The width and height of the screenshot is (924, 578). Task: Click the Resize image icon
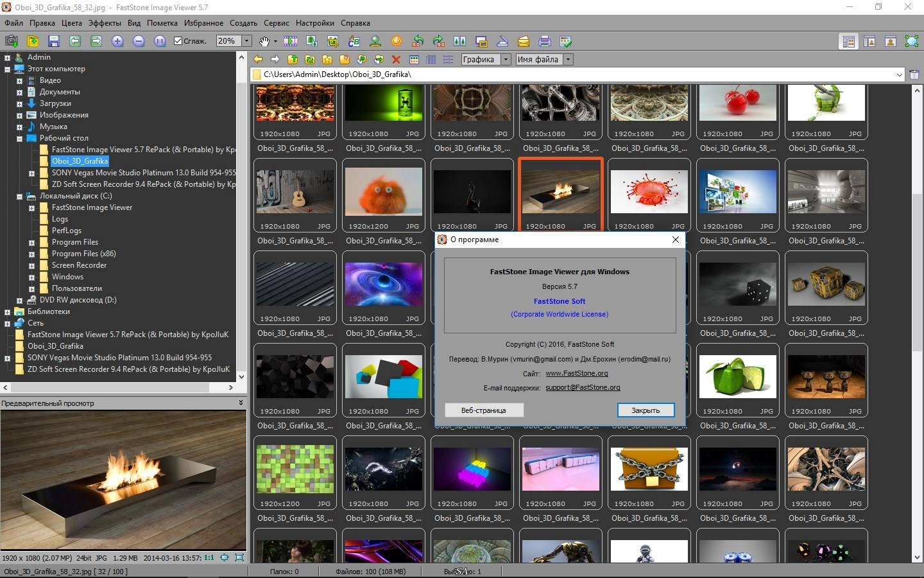312,41
